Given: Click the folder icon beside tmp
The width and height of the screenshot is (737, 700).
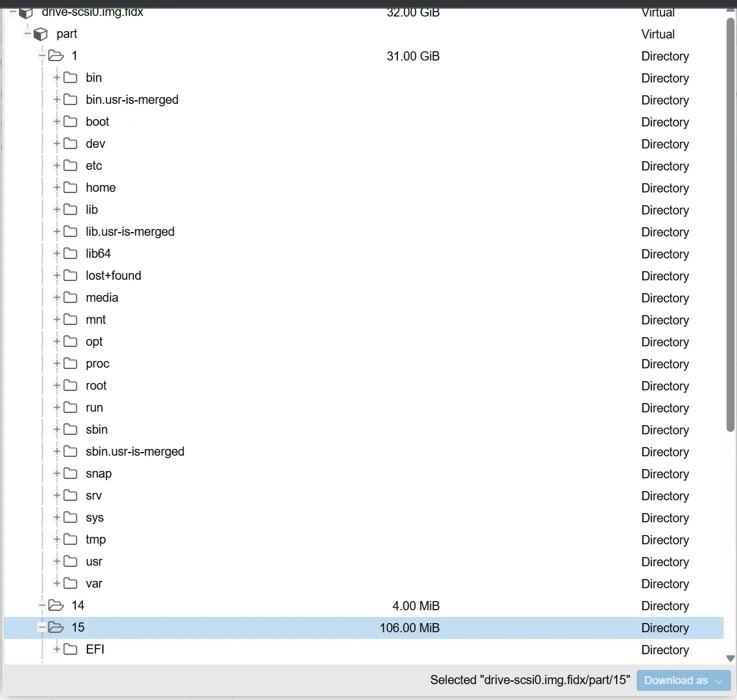Looking at the screenshot, I should [70, 539].
